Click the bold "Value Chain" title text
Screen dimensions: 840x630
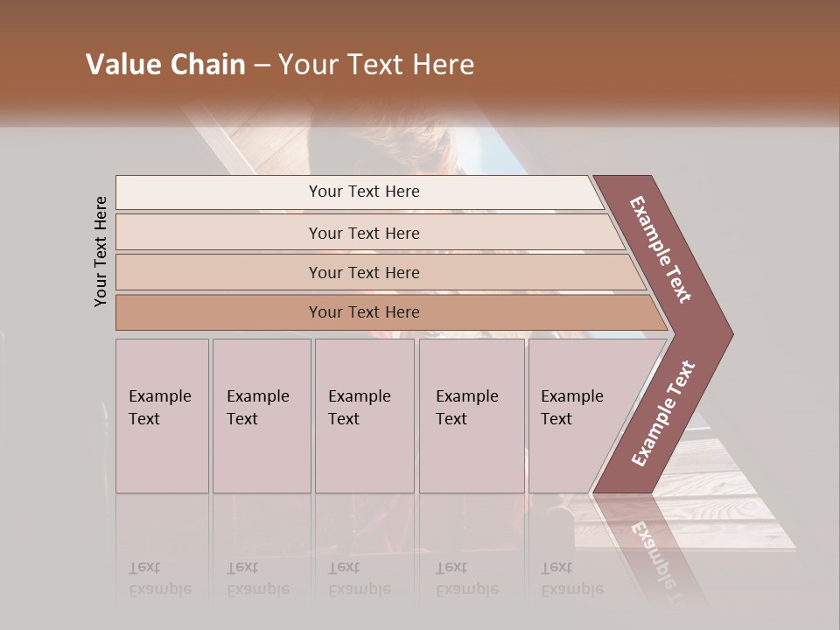click(165, 65)
